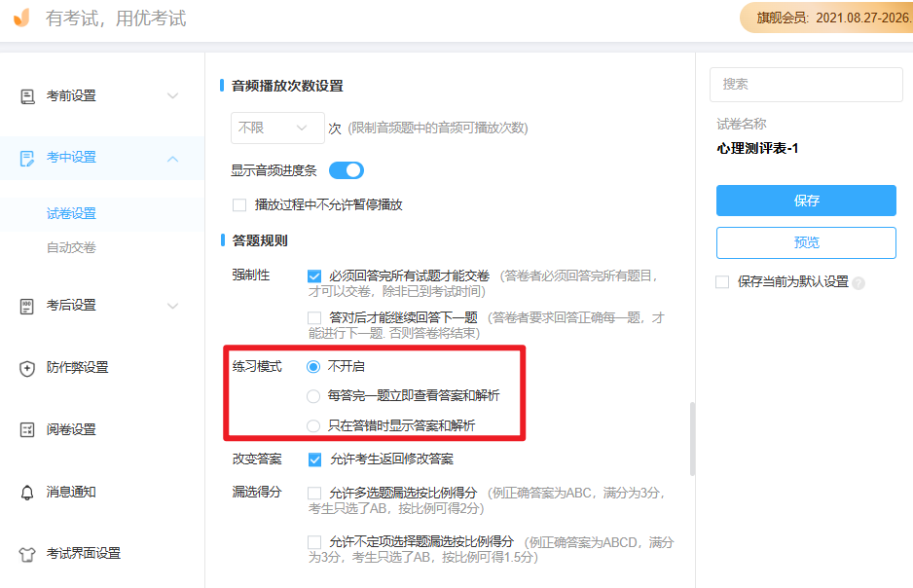This screenshot has height=588, width=913.
Task: Open the 不限 audio play count dropdown
Action: [276, 128]
